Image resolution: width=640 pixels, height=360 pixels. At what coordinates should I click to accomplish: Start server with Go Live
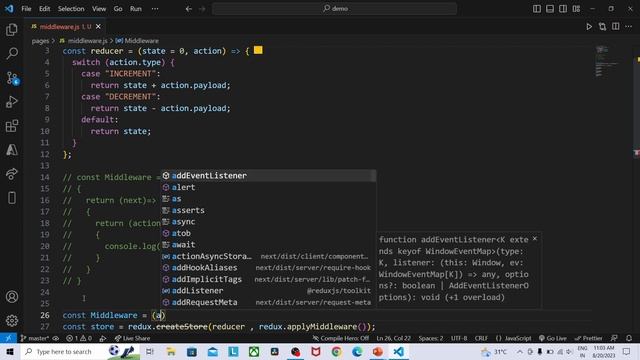point(553,338)
